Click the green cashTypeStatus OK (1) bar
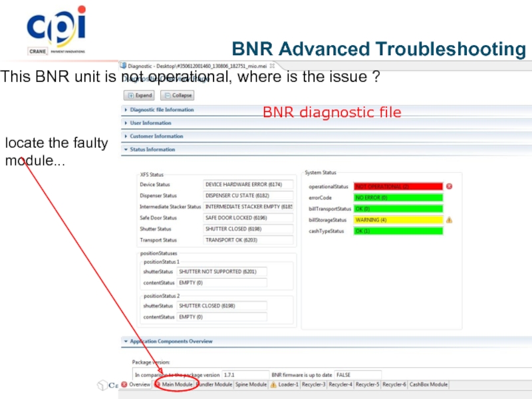 [x=398, y=231]
